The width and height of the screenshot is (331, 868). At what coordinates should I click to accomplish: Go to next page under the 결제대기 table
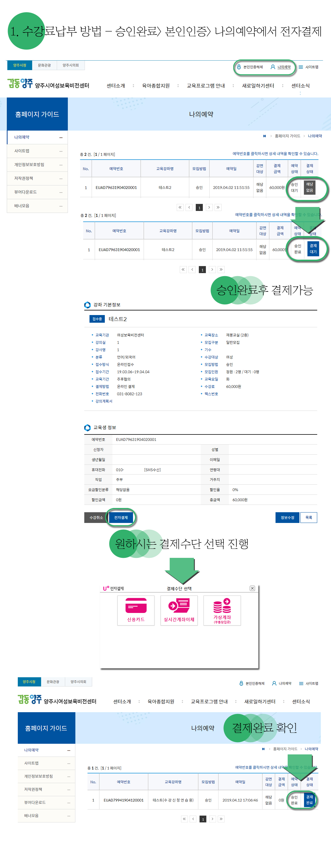212,269
